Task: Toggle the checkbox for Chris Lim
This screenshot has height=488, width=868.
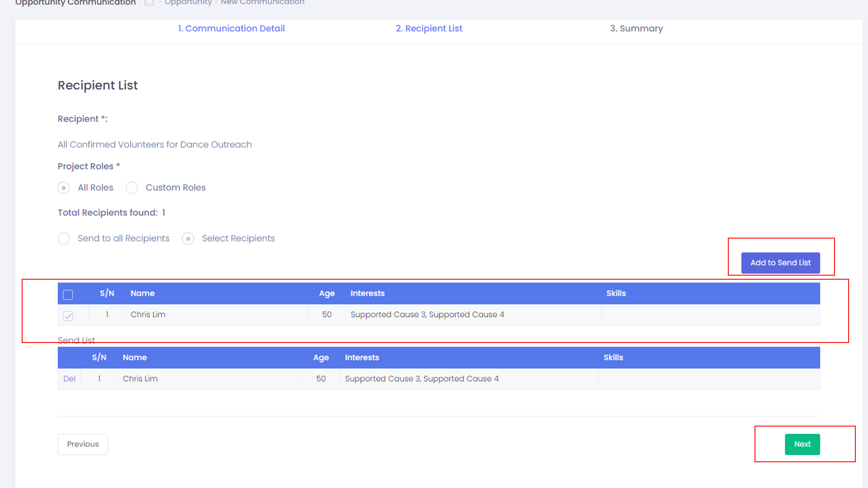Action: [x=68, y=316]
